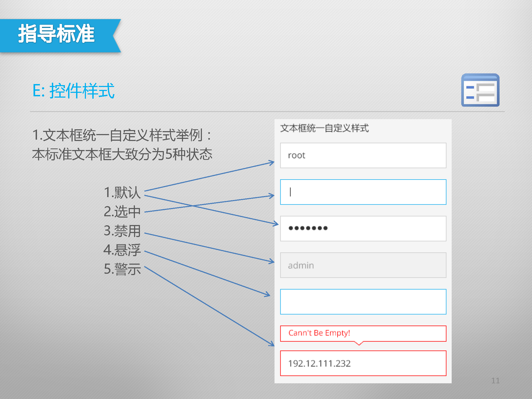This screenshot has height=399, width=532.
Task: Click the '2.选中' state label
Action: 122,212
